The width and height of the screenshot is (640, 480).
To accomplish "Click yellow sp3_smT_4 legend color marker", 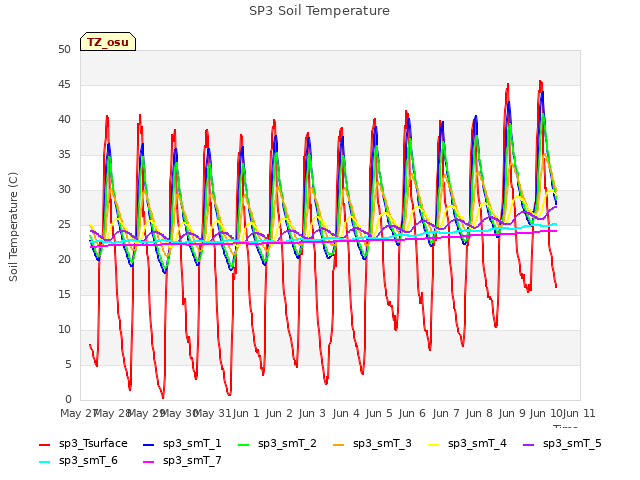I will [x=433, y=444].
